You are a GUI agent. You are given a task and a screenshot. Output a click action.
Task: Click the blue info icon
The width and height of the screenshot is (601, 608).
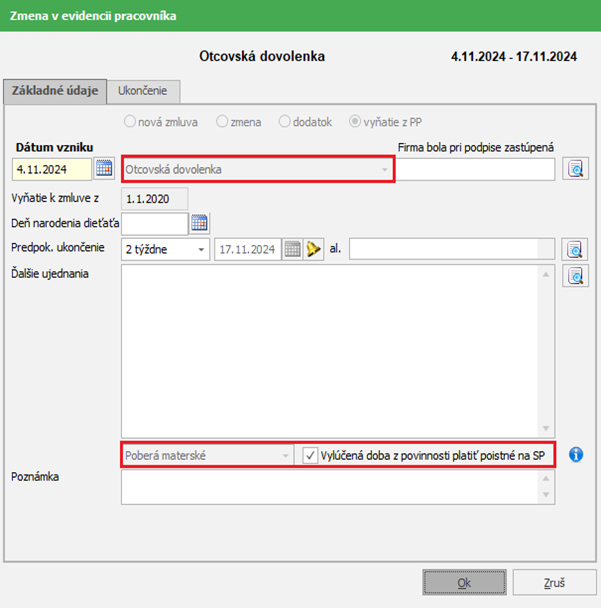(576, 454)
